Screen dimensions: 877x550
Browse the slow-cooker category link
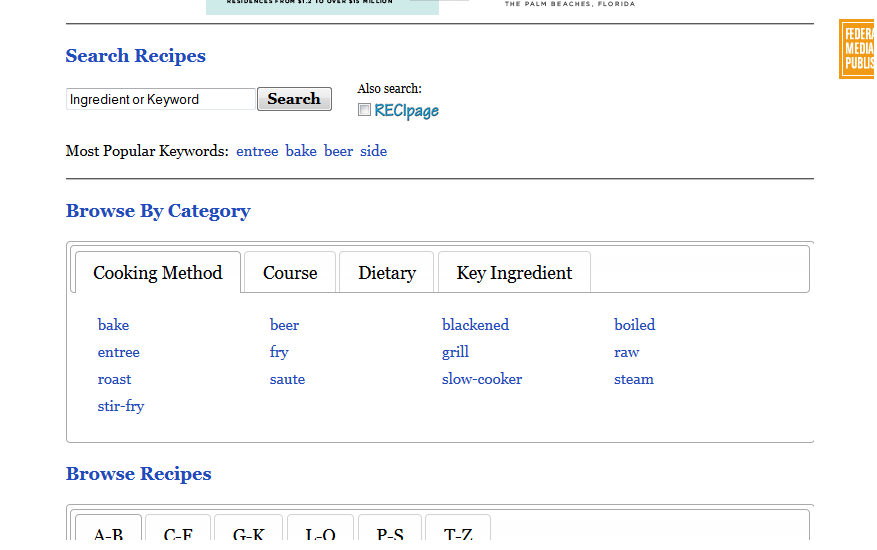pos(482,379)
